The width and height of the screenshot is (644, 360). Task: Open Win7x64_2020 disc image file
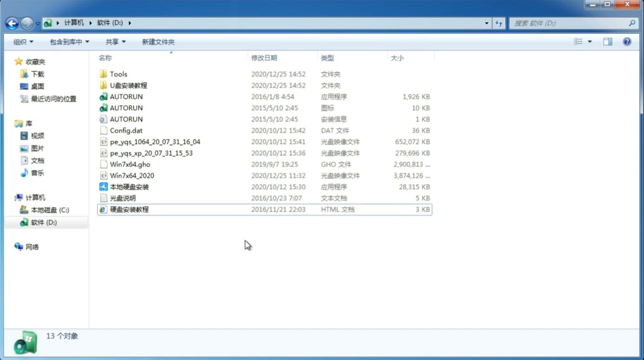click(132, 176)
